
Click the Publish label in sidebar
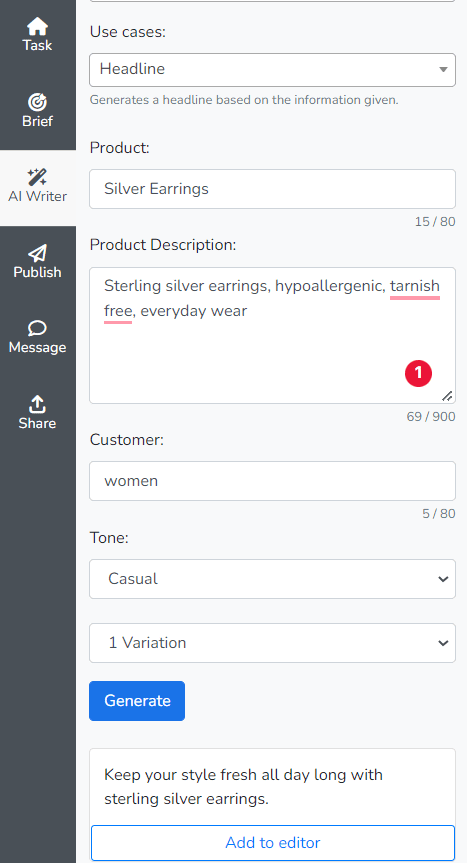coord(37,272)
